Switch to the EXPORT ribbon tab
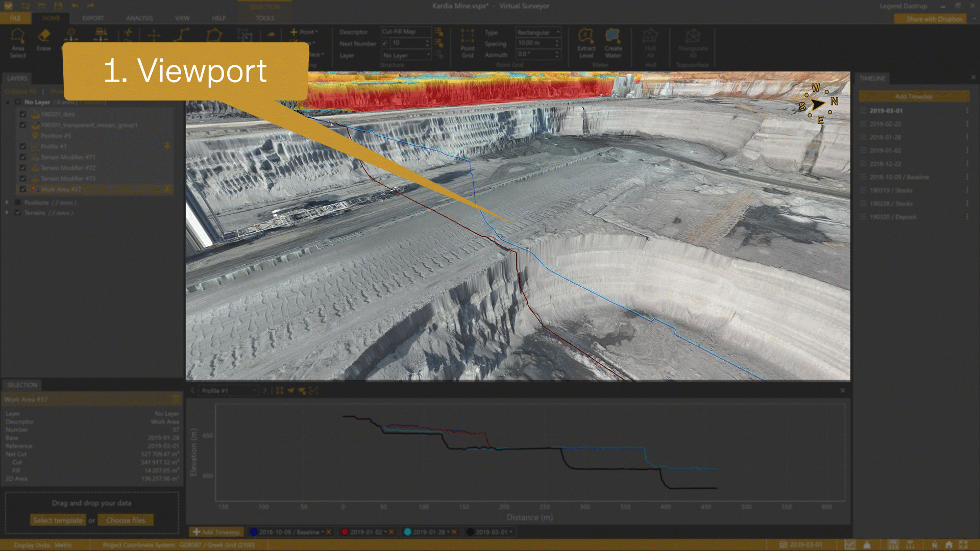Screen dimensions: 980x551 tap(93, 18)
